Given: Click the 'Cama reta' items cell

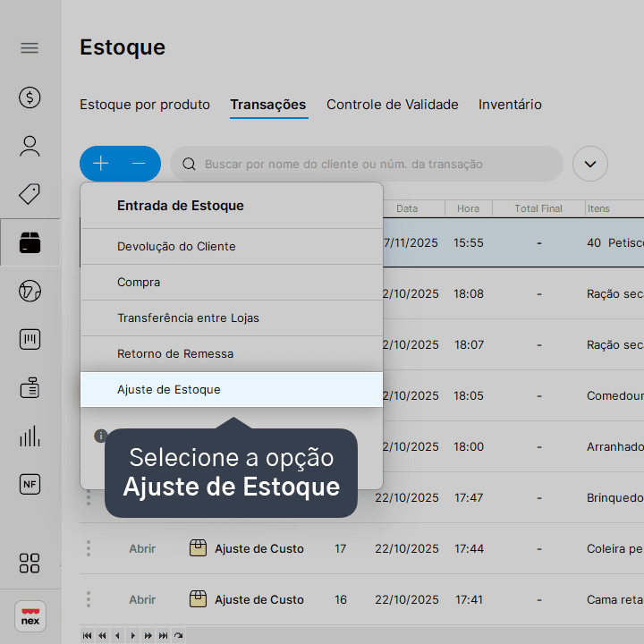Looking at the screenshot, I should 614,599.
